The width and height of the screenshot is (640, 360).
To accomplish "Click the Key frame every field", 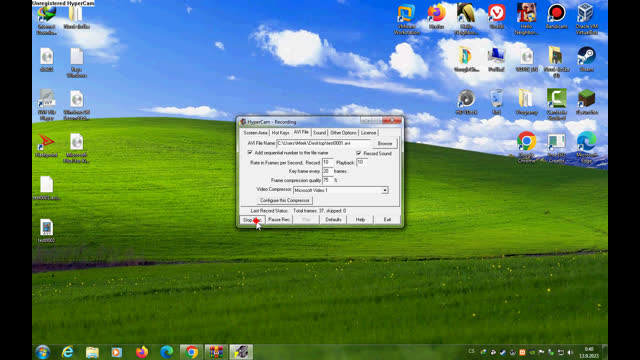I will [x=327, y=171].
